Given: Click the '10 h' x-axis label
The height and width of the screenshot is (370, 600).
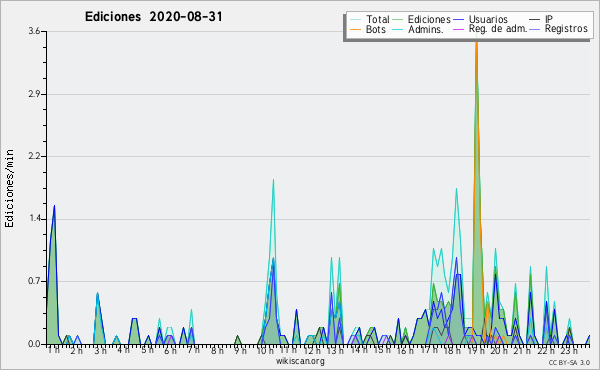Looking at the screenshot, I should 265,350.
